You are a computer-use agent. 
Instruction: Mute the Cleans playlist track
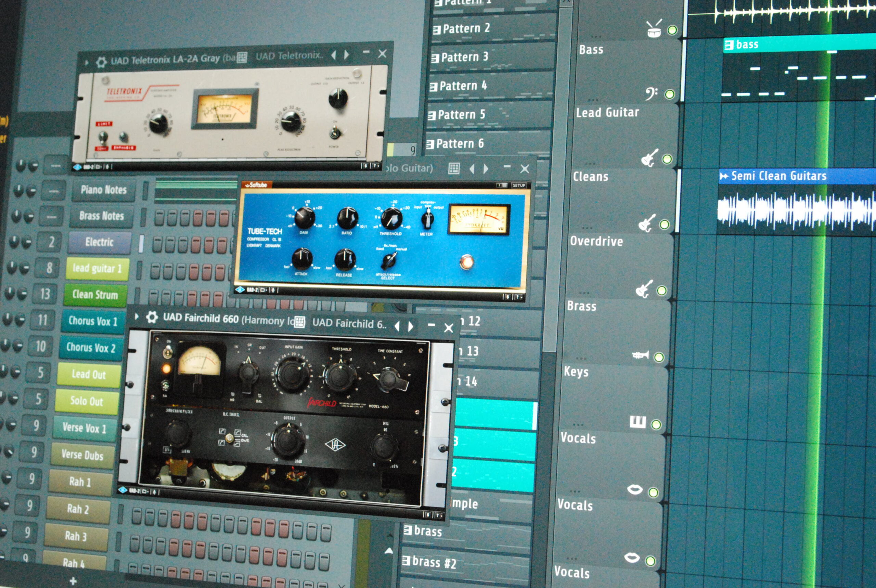pyautogui.click(x=664, y=224)
